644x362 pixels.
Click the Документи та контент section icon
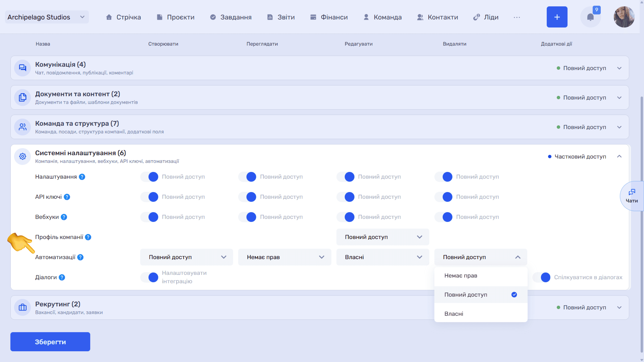[x=22, y=97]
